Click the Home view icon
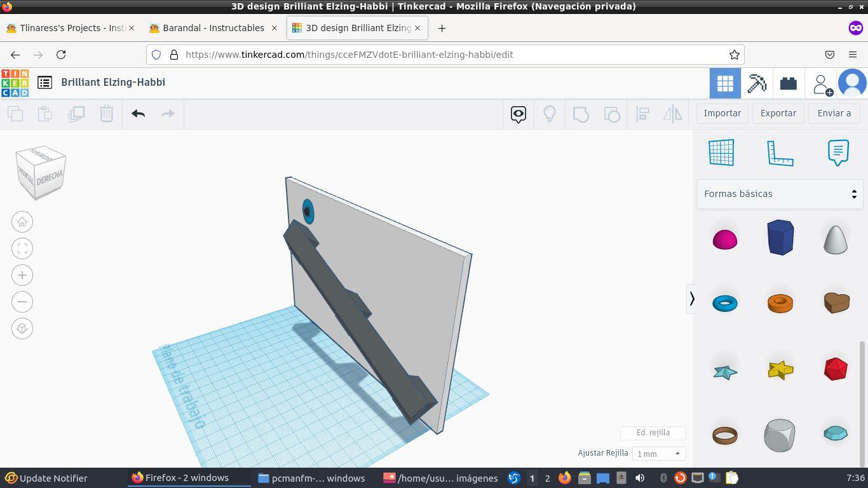The height and width of the screenshot is (488, 868). [22, 222]
